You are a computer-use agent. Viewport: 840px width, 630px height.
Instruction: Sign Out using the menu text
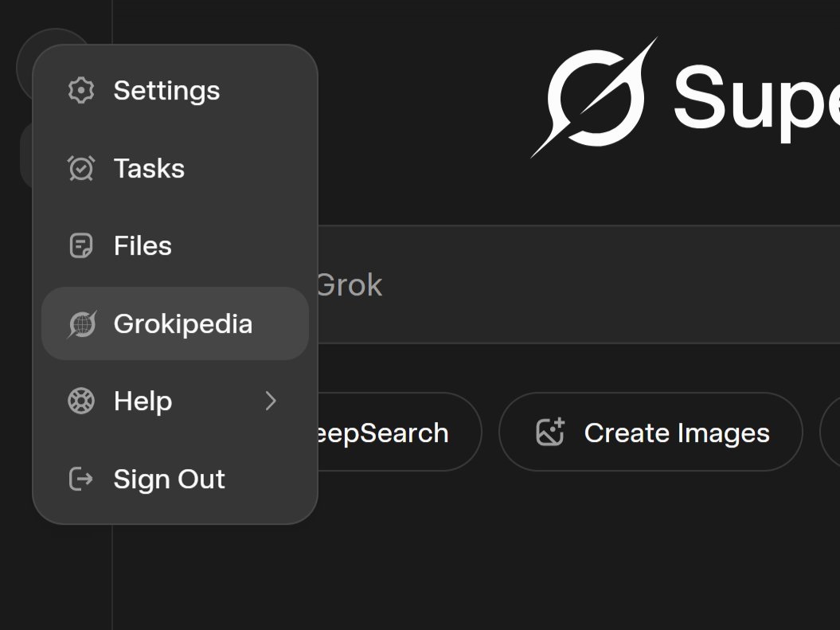pos(169,479)
